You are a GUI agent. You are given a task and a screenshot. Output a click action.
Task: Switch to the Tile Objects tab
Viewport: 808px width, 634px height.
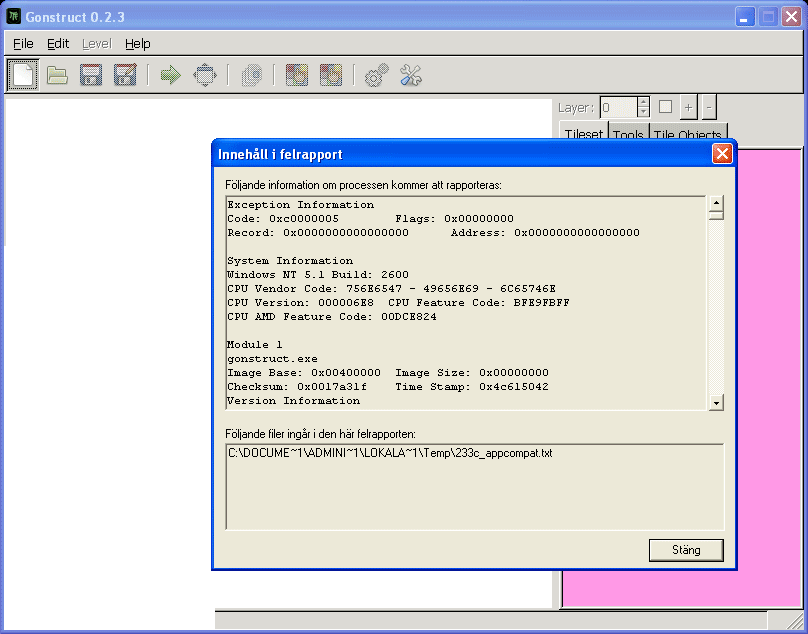coord(687,136)
